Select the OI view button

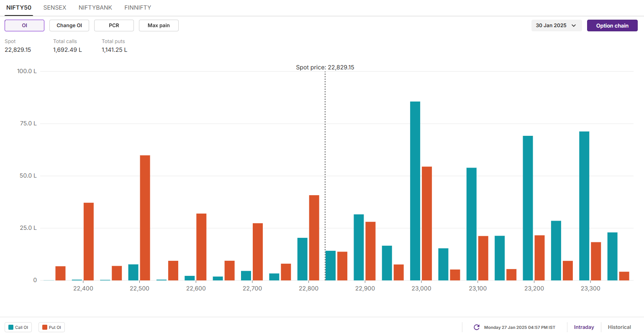(x=24, y=25)
